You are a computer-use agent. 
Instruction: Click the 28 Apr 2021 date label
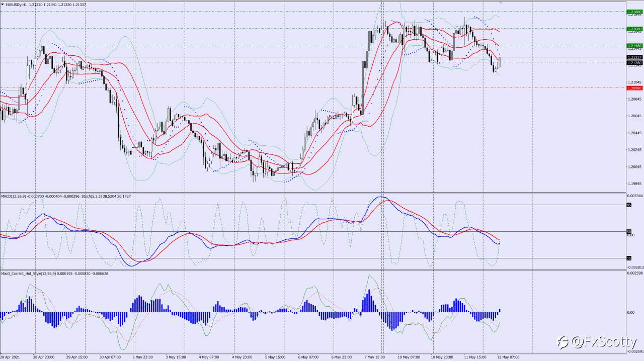click(11, 357)
